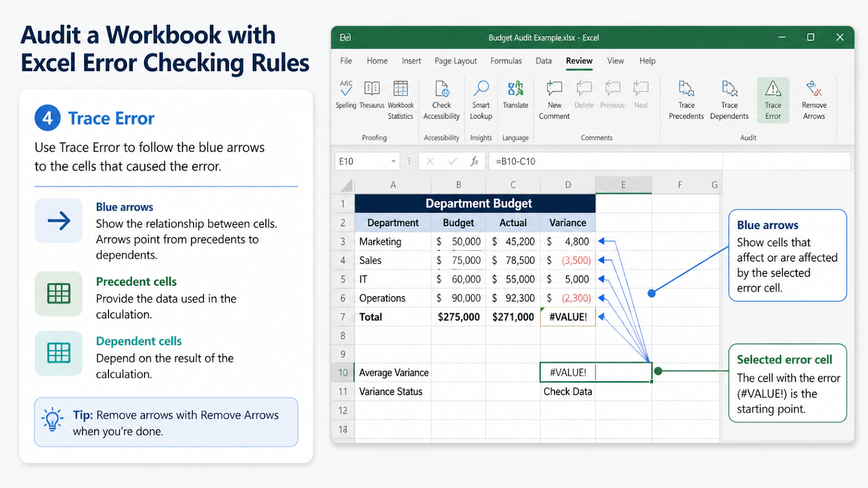Screen dimensions: 868x488
Task: Click Trace Precedents
Action: 686,100
